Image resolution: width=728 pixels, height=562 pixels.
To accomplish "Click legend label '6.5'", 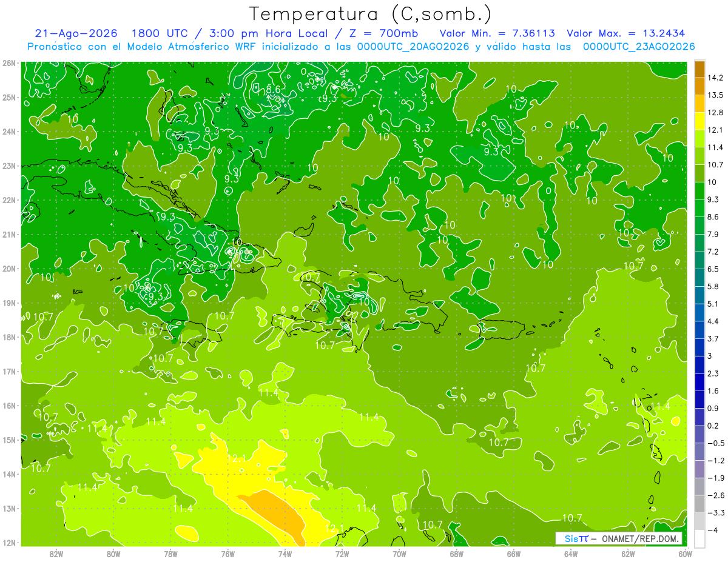I will coord(713,269).
